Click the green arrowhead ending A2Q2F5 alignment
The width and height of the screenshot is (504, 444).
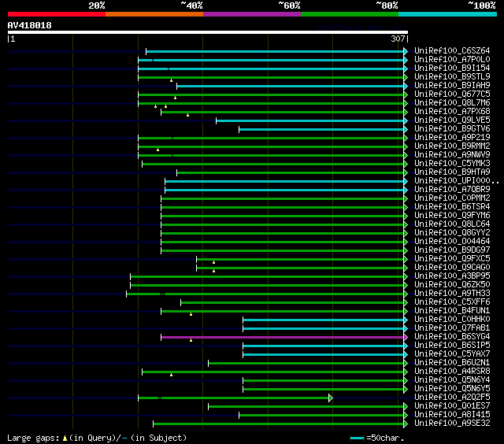coord(331,398)
